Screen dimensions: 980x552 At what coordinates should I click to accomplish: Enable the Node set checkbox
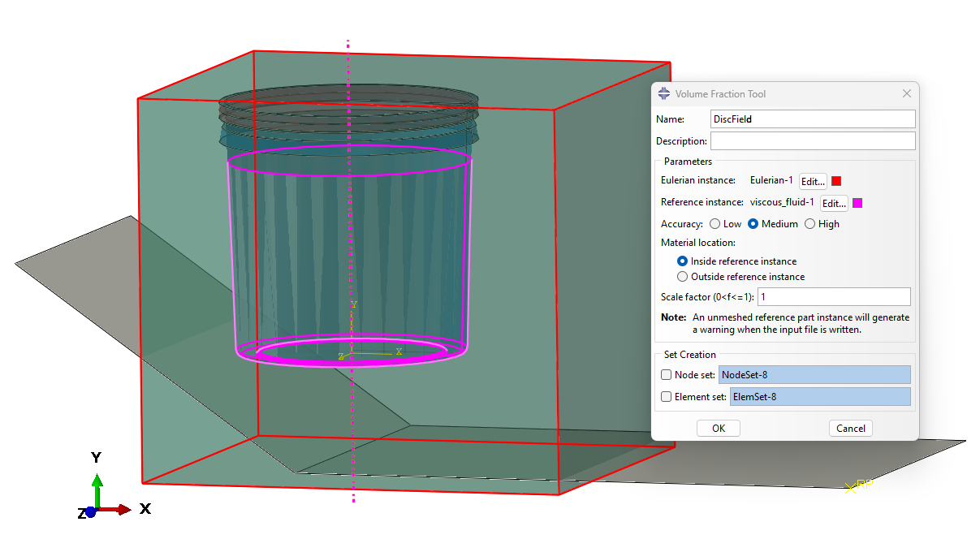click(667, 375)
